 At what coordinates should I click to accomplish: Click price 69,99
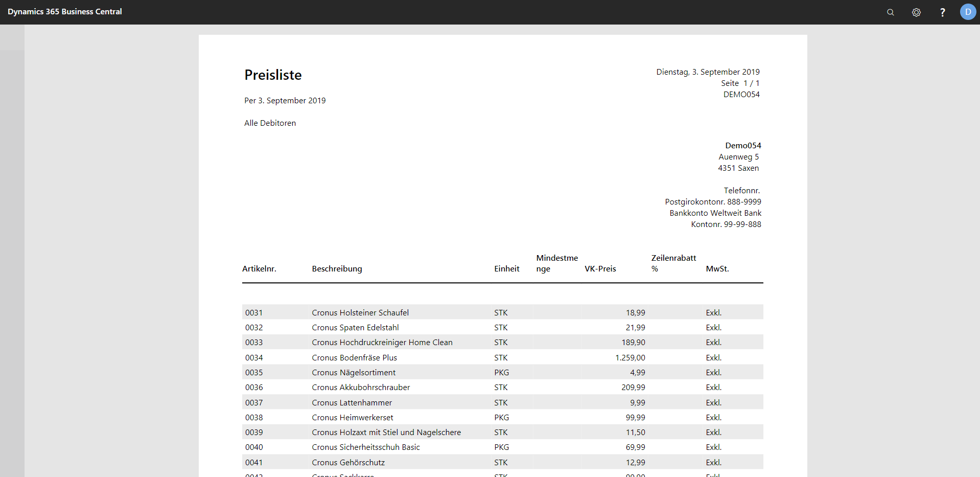click(x=635, y=447)
